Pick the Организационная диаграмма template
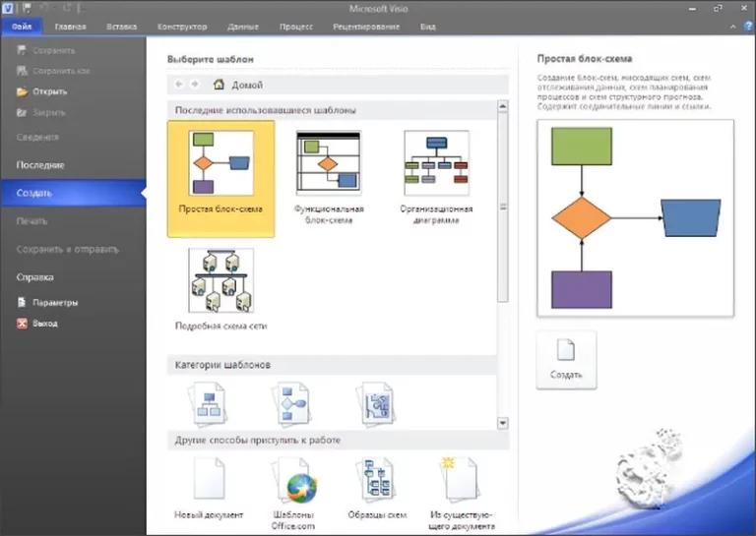The height and width of the screenshot is (536, 756). click(436, 164)
